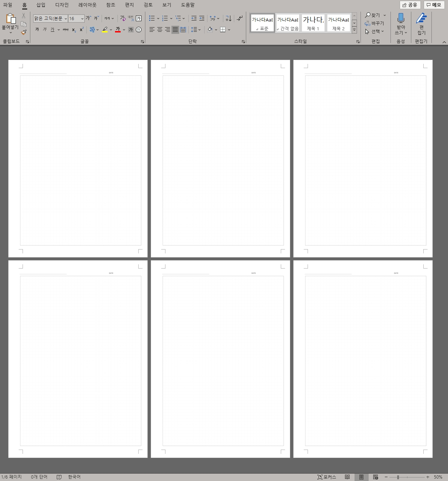Toggle bold formatting
Image resolution: width=448 pixels, height=481 pixels.
point(37,30)
